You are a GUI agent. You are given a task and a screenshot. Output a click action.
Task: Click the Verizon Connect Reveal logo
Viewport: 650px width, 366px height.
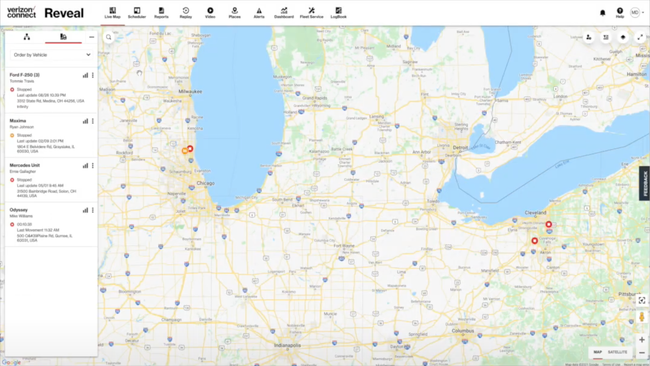click(45, 13)
